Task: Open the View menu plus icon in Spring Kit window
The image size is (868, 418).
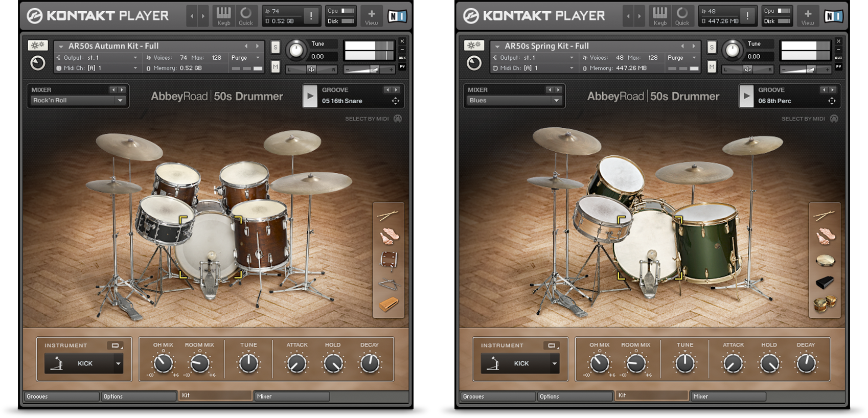Action: pos(808,16)
